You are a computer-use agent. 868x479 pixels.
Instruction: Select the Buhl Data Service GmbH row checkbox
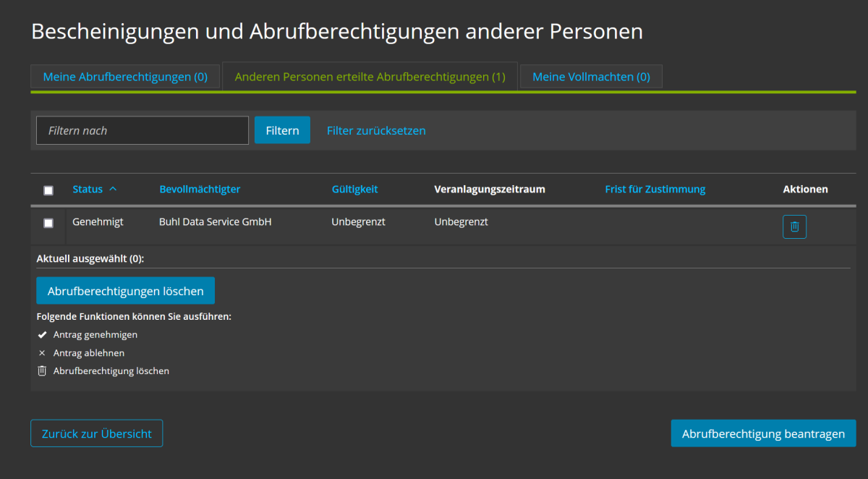[x=48, y=223]
